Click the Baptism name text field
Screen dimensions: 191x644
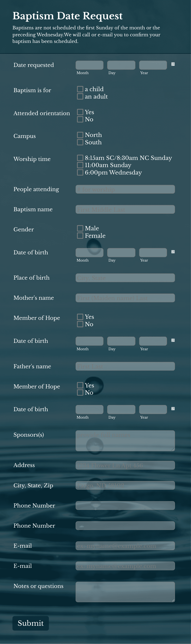tap(125, 209)
